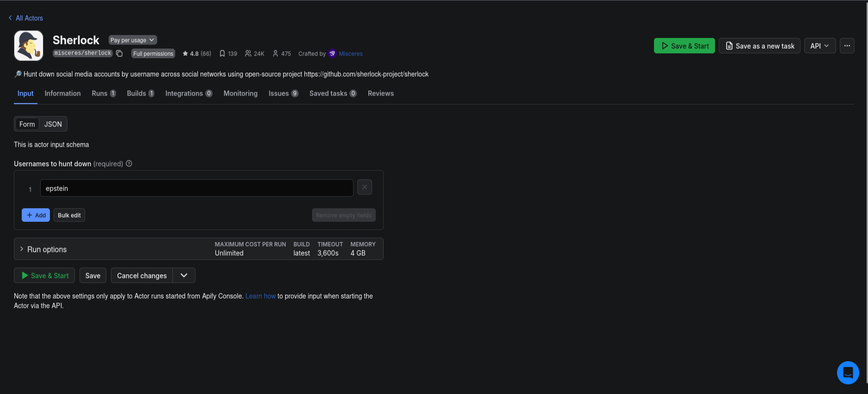
Task: Switch to the Information tab
Action: 62,93
